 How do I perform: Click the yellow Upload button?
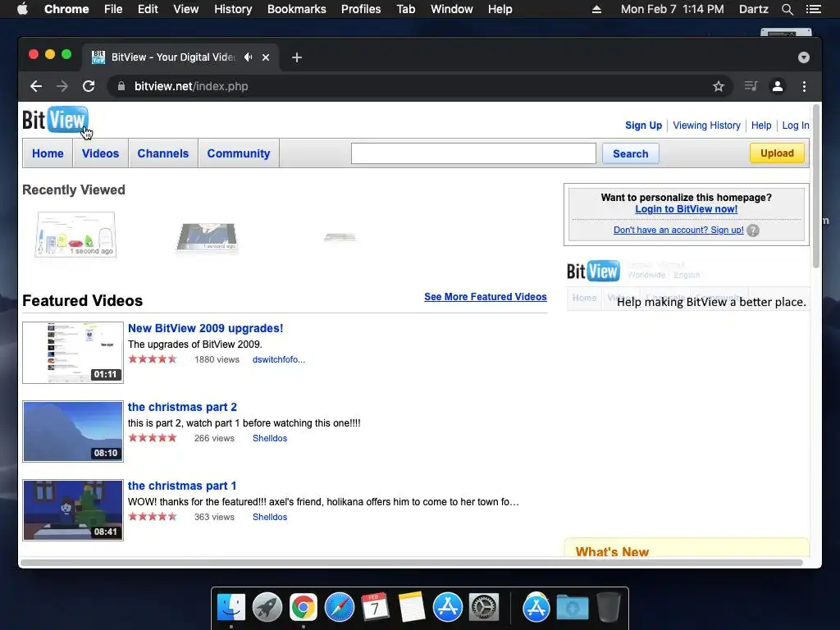pyautogui.click(x=777, y=153)
